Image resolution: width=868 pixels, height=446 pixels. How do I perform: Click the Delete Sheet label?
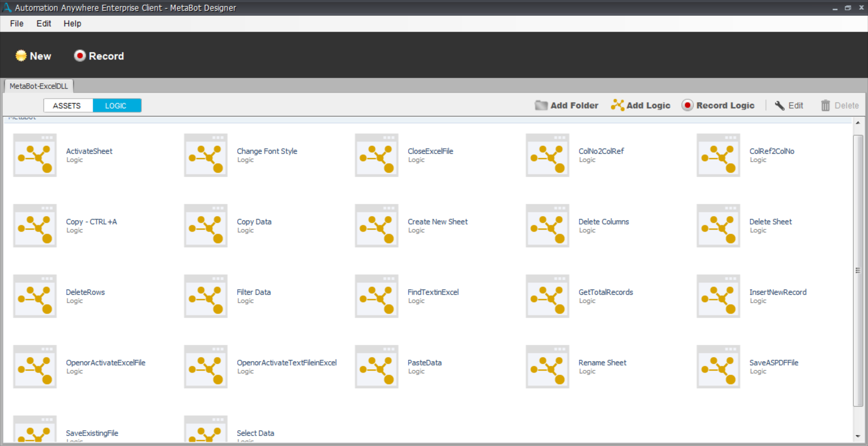coord(771,222)
